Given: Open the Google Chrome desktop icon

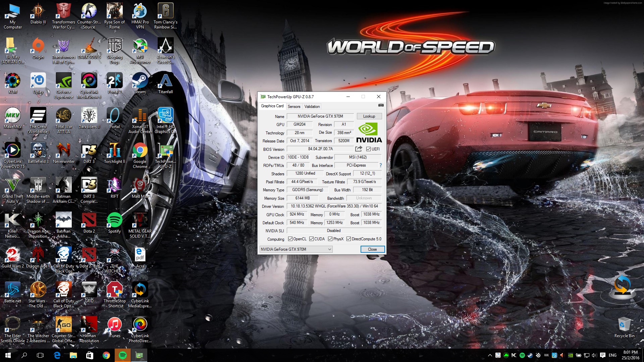Looking at the screenshot, I should coord(140,156).
